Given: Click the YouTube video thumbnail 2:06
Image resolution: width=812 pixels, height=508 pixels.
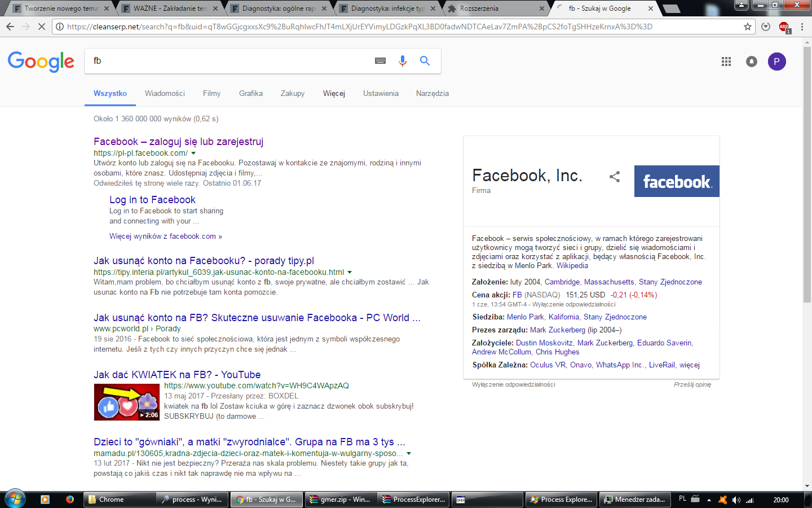Looking at the screenshot, I should click(x=127, y=402).
